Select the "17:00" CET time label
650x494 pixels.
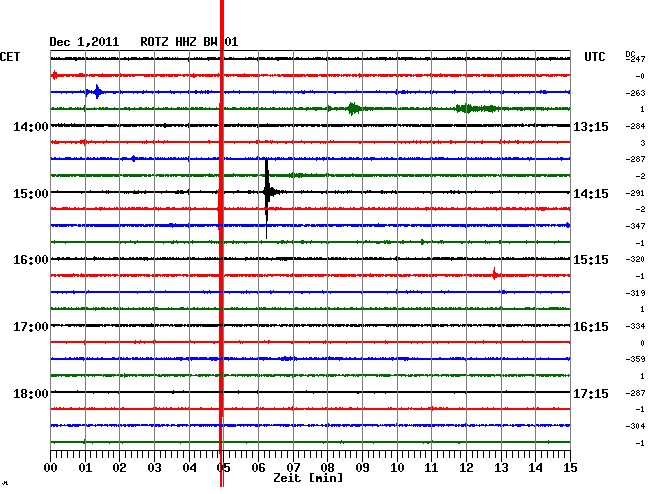(31, 327)
